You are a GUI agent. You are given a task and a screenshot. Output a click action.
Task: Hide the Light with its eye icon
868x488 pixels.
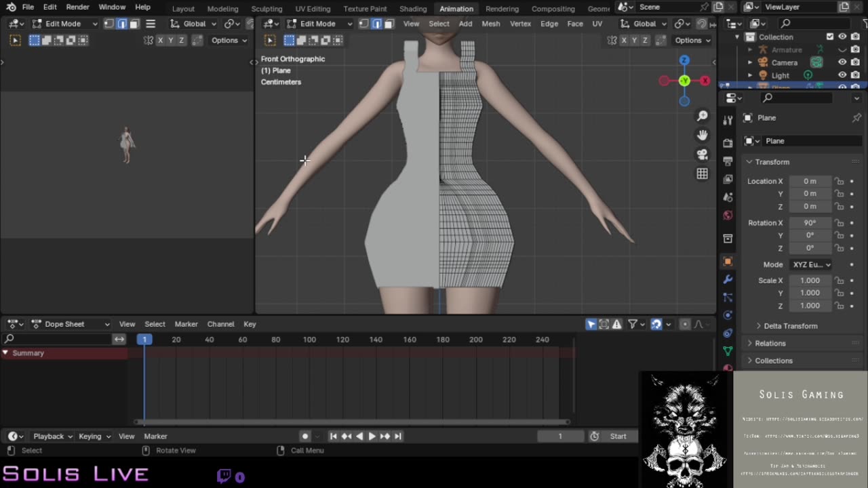842,75
